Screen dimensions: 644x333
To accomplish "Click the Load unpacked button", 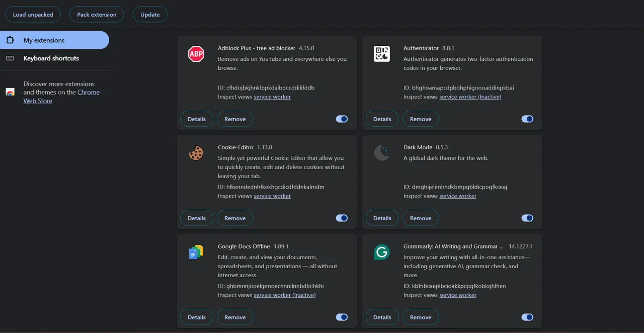I will (33, 15).
